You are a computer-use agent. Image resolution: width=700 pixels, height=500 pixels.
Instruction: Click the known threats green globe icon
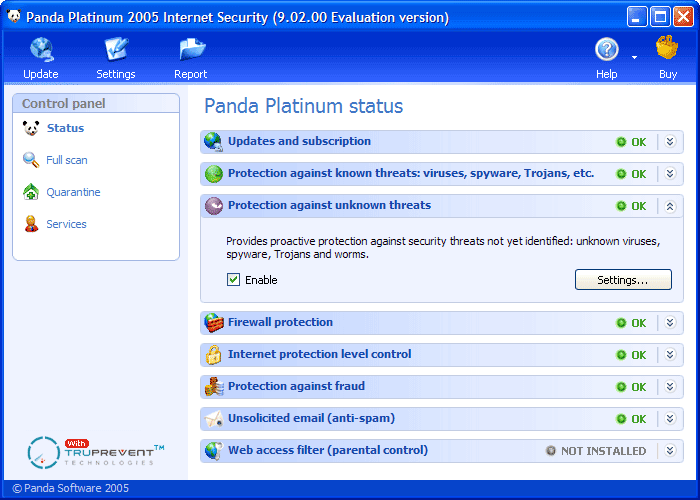(x=214, y=174)
